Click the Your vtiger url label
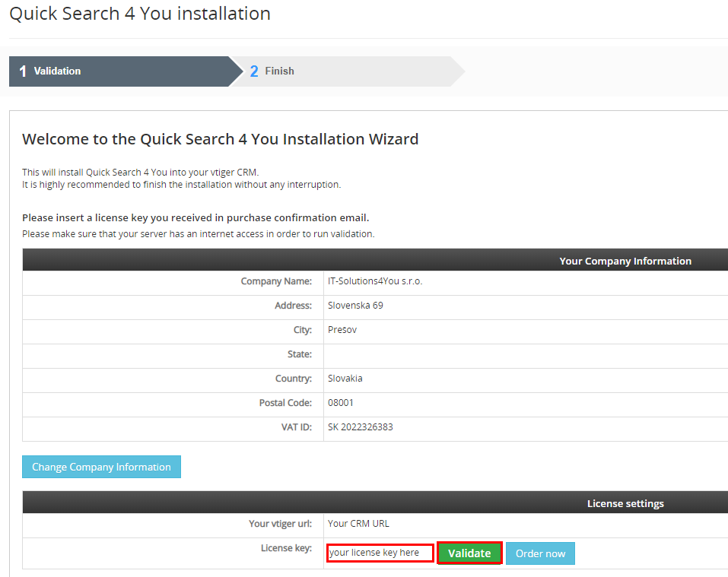 [280, 524]
